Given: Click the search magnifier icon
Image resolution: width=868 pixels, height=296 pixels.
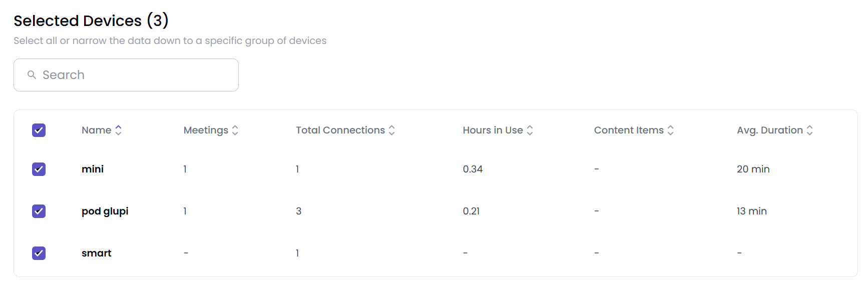Looking at the screenshot, I should coord(32,75).
